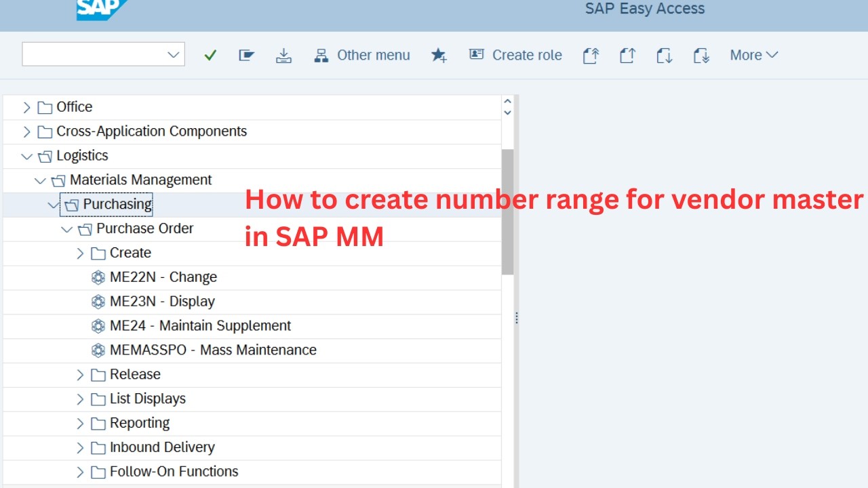Select MEMASSPO - Mass Maintenance
Screen dimensions: 868x488
tap(213, 350)
